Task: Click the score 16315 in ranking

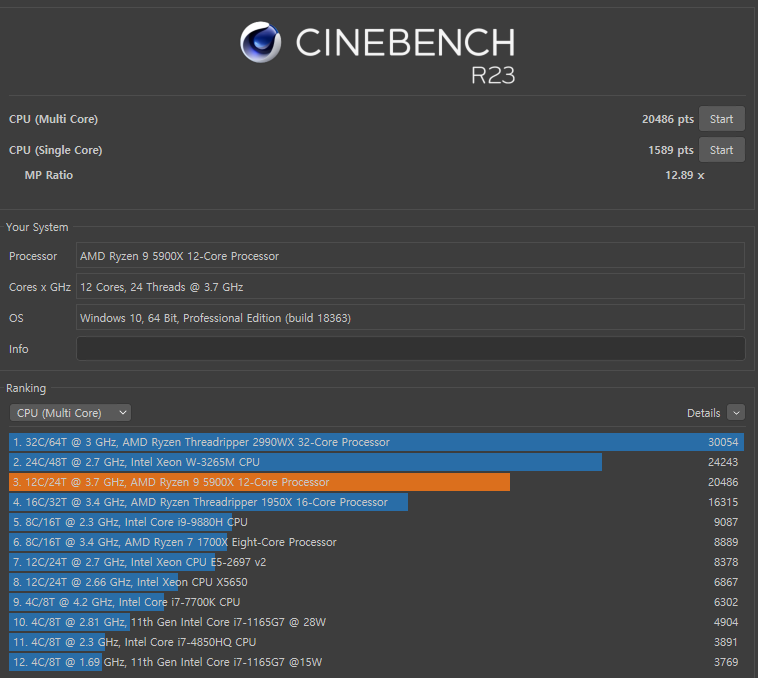Action: pyautogui.click(x=723, y=502)
